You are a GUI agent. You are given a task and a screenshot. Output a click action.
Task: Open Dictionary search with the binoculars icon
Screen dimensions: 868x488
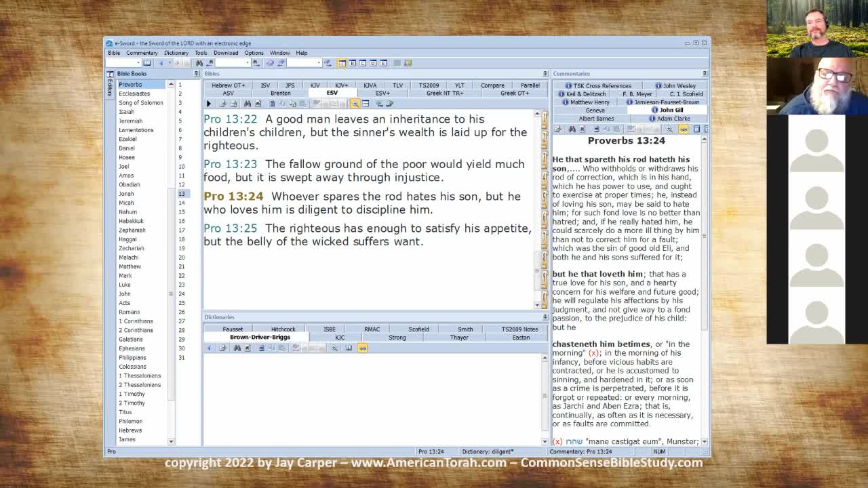(236, 348)
